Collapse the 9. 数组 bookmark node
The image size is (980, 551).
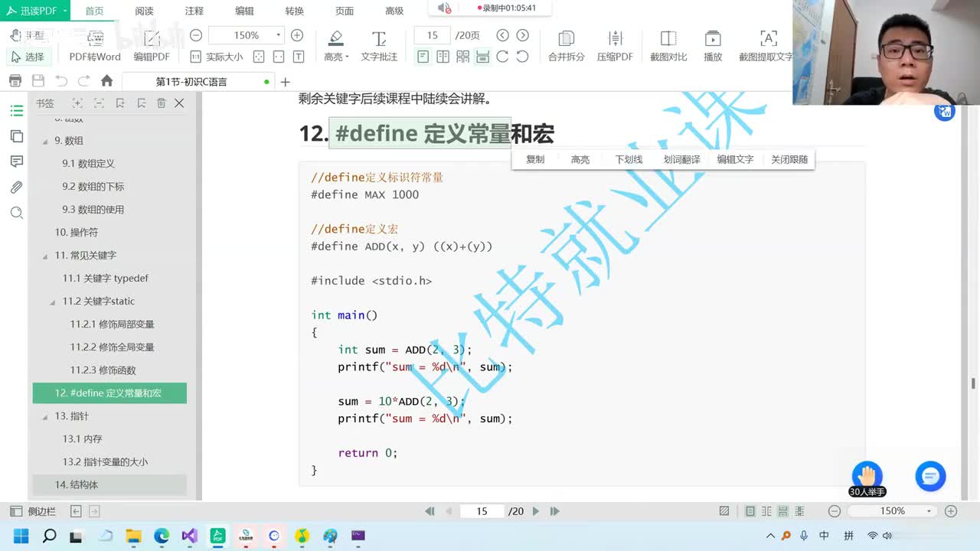44,141
